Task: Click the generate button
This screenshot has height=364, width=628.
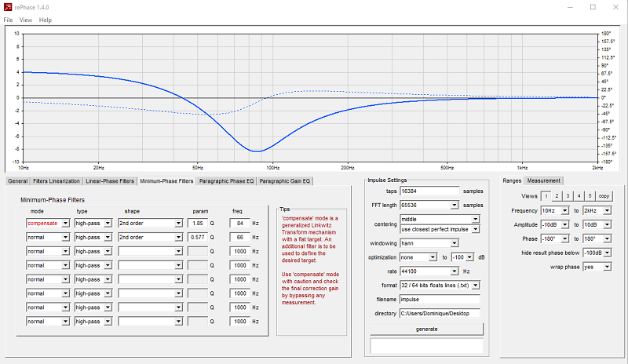Action: point(426,329)
